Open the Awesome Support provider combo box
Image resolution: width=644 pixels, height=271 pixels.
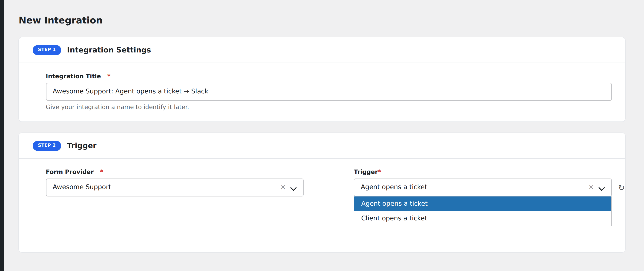(x=175, y=187)
